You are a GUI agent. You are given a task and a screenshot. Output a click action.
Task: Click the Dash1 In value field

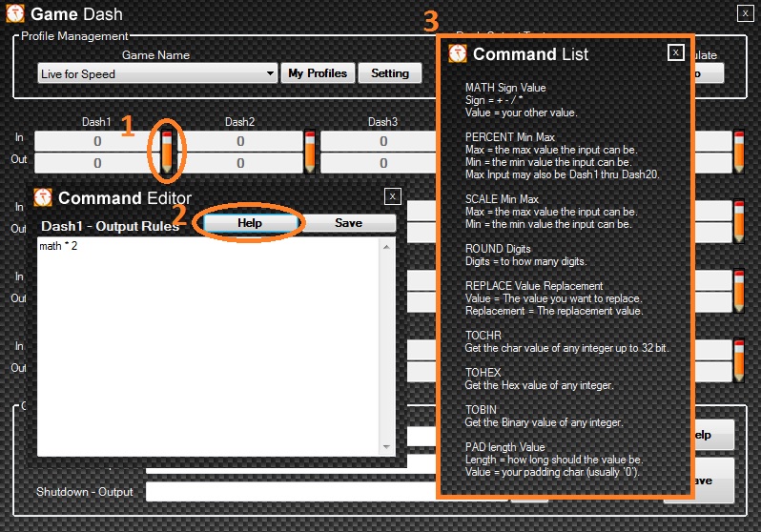pyautogui.click(x=97, y=141)
